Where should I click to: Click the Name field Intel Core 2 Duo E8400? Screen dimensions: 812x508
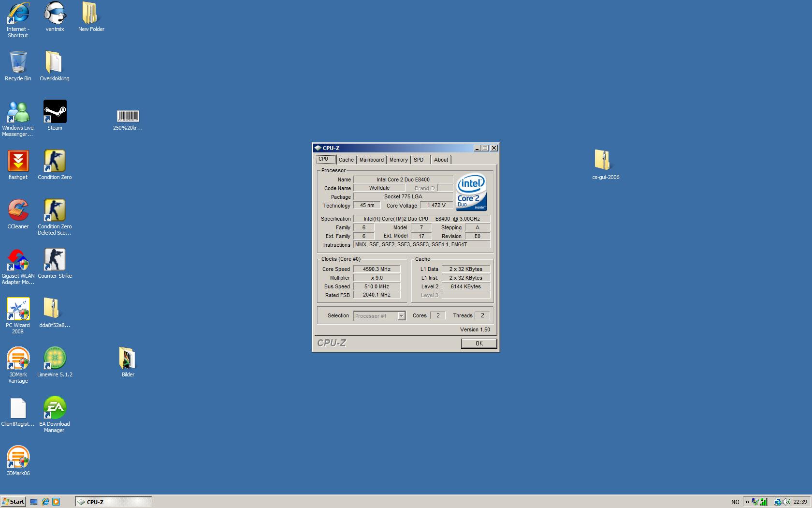pyautogui.click(x=403, y=179)
